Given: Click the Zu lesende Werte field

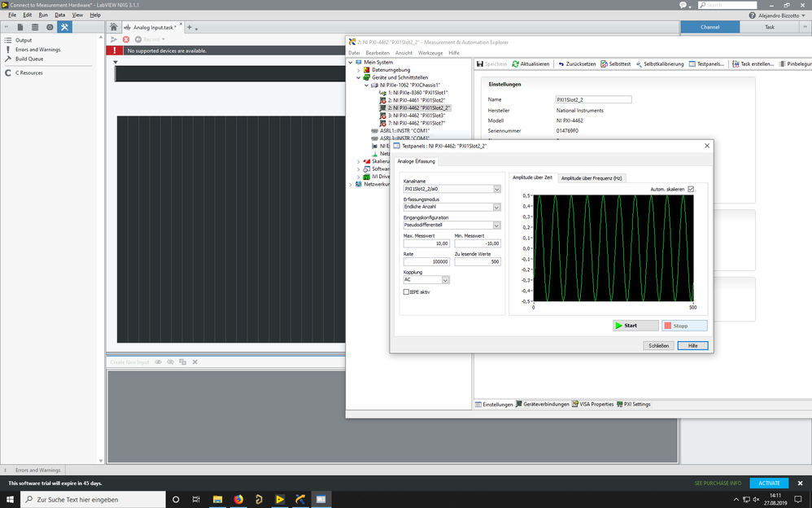Looking at the screenshot, I should [x=478, y=262].
